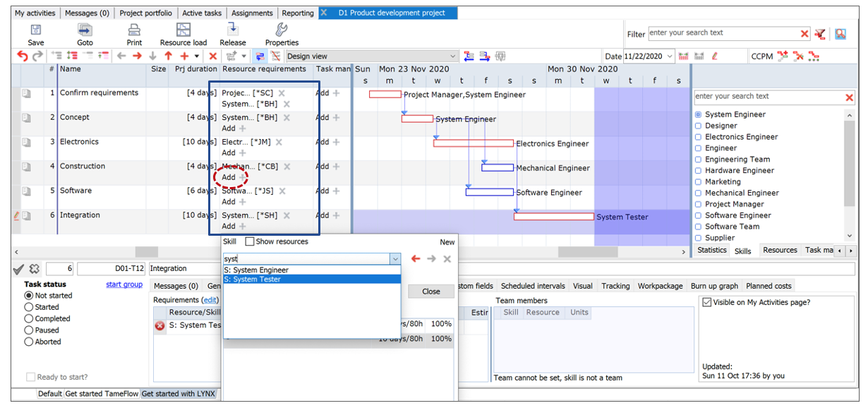Set task status to Started
Screen dimensions: 868x408
click(x=29, y=307)
